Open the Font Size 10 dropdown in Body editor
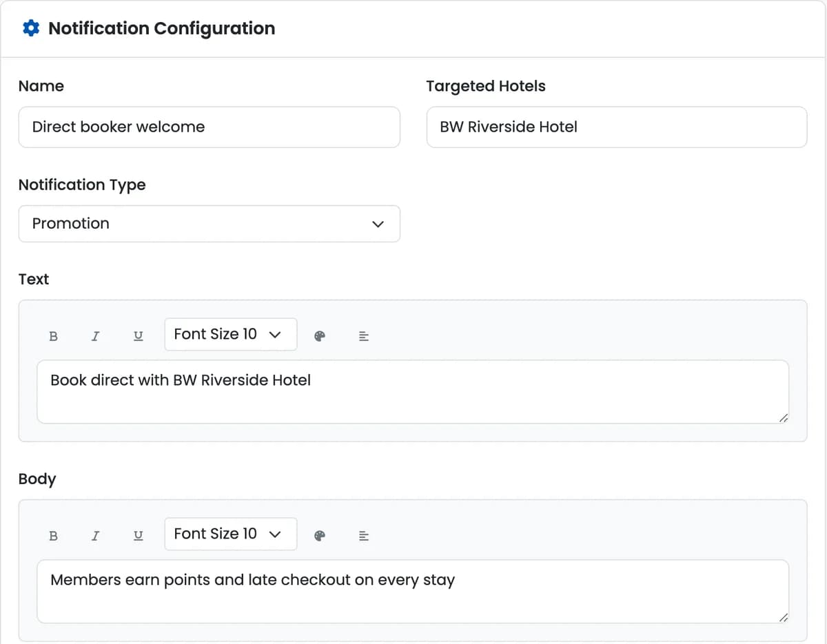 point(230,534)
